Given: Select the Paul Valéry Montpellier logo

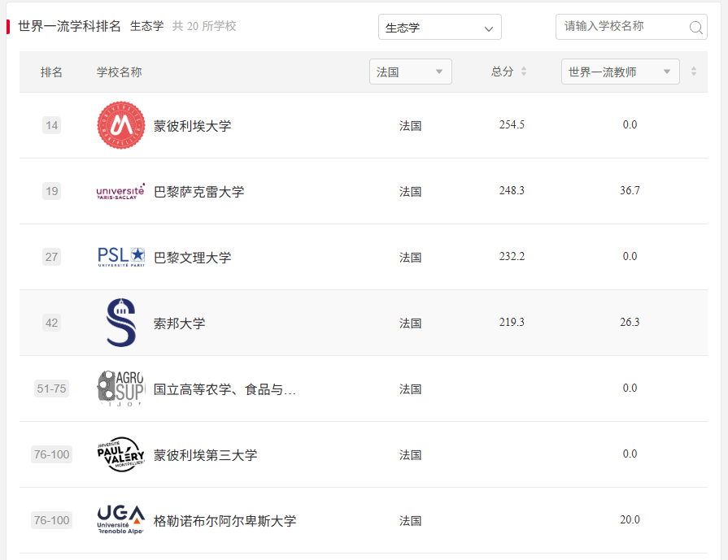Looking at the screenshot, I should click(x=120, y=454).
